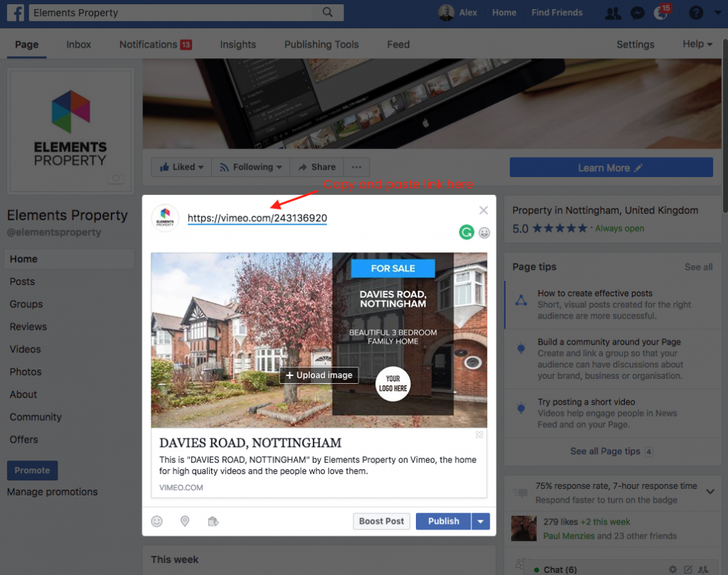Screen dimensions: 728x575
Task: Click the group chat icon in chat bar
Action: [x=703, y=569]
